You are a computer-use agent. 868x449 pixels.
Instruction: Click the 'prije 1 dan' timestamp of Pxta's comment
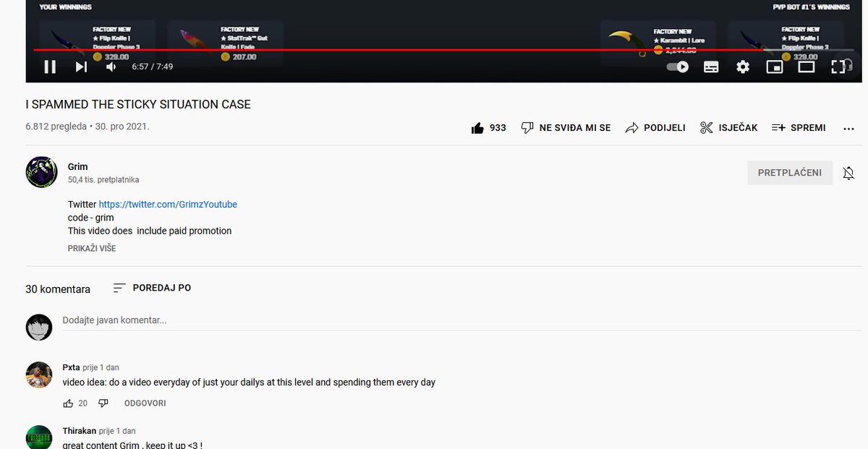click(x=101, y=367)
